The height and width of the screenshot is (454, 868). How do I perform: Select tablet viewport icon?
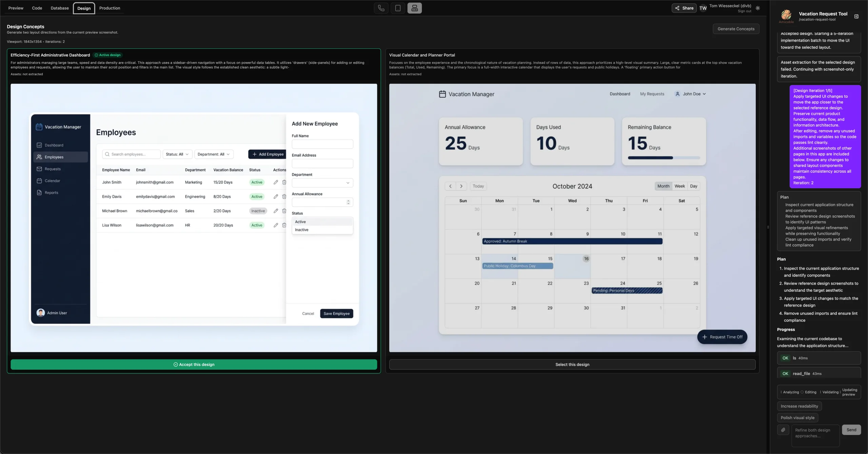(398, 8)
